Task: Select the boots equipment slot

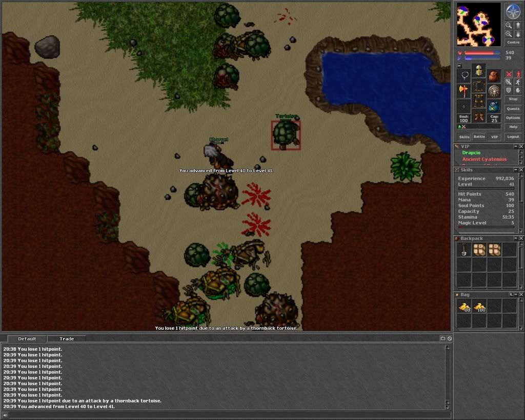Action: coord(479,116)
